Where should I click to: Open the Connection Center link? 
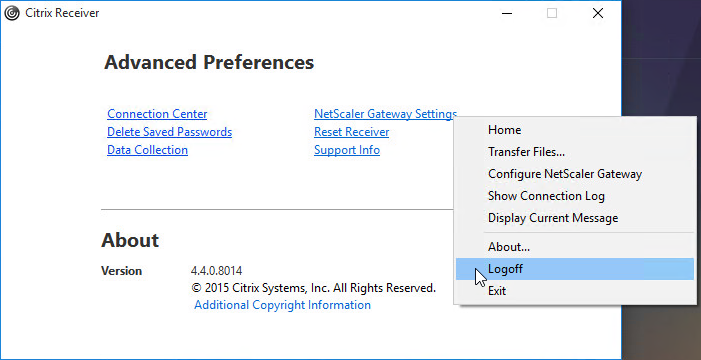157,114
